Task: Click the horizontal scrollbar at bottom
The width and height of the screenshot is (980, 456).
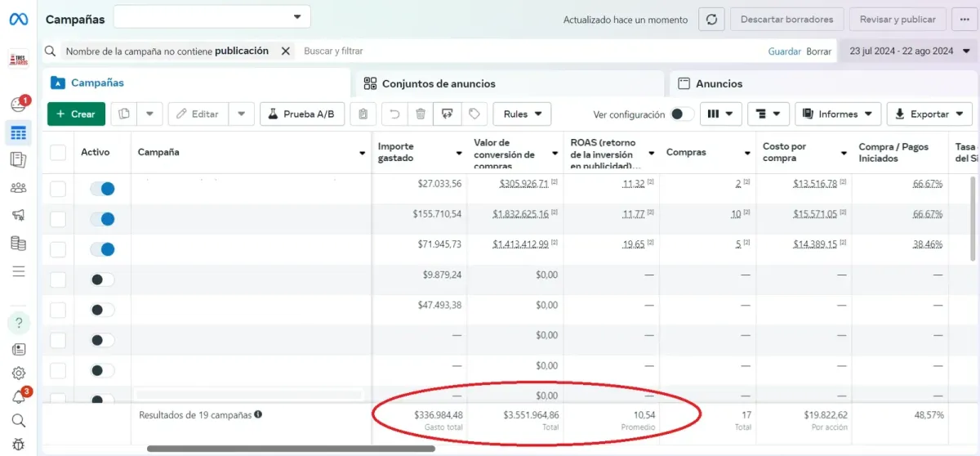Action: coord(291,448)
